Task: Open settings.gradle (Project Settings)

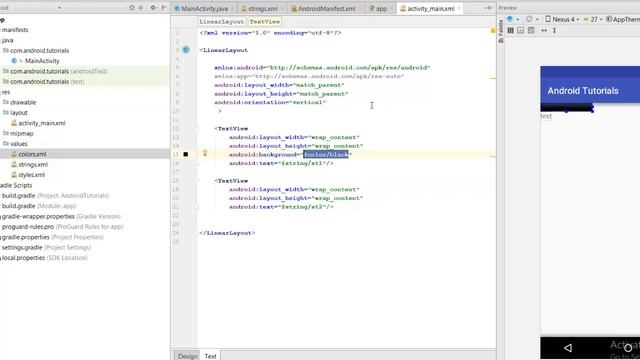Action: coord(46,247)
